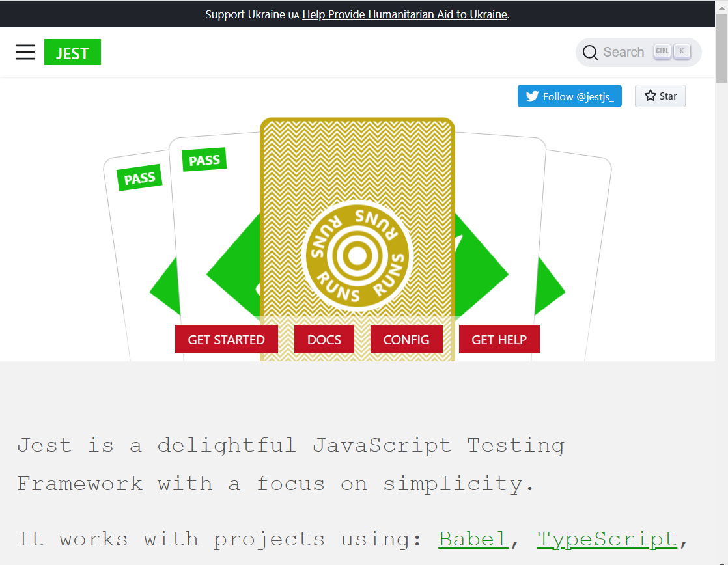
Task: Go to the CONFIG page
Action: [406, 339]
